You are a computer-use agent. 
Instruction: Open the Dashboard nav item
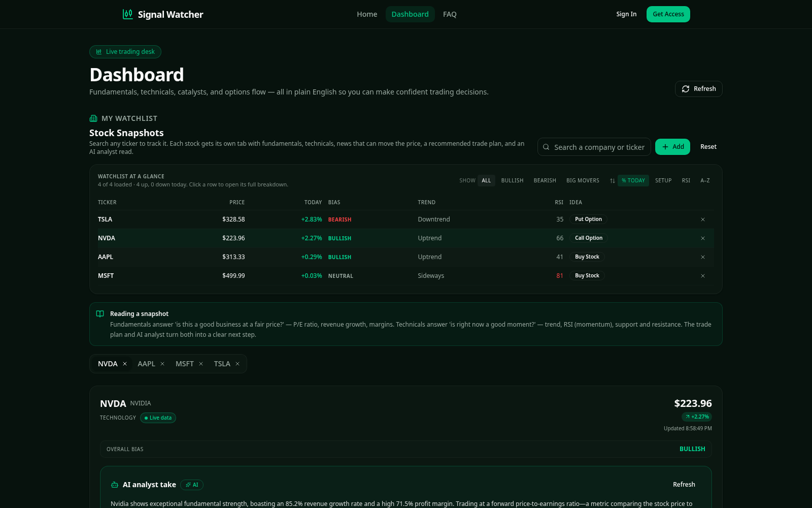(x=410, y=14)
